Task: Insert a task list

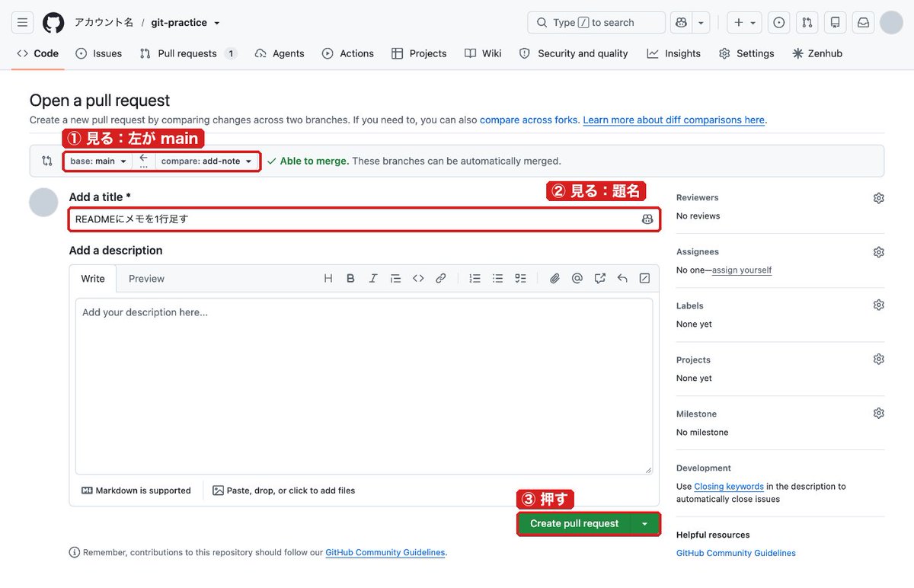Action: 520,279
